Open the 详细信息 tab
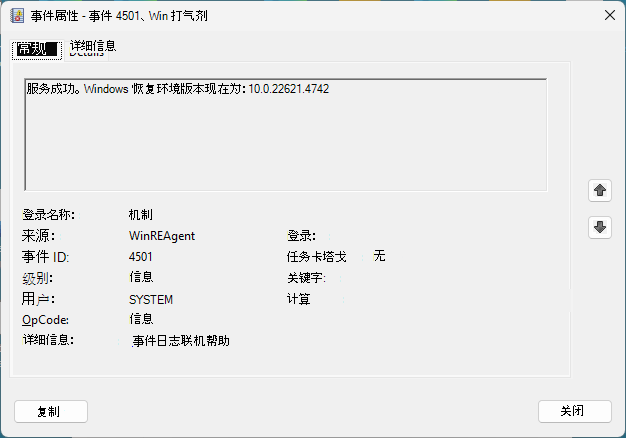Screen dimensions: 626x439 click(x=93, y=47)
